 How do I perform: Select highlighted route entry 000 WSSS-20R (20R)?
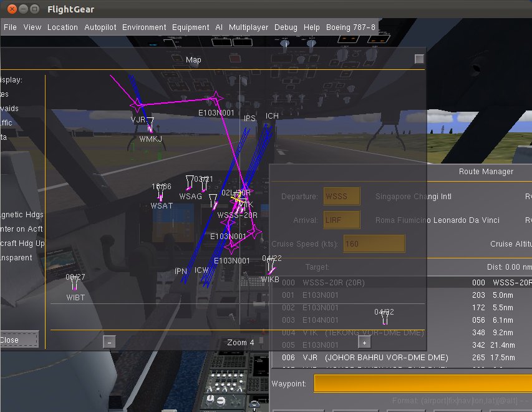[x=403, y=282]
